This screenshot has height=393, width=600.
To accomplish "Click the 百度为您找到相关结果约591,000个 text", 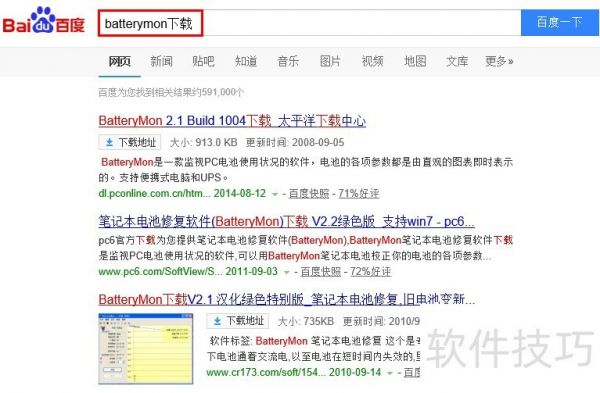I will [x=171, y=92].
